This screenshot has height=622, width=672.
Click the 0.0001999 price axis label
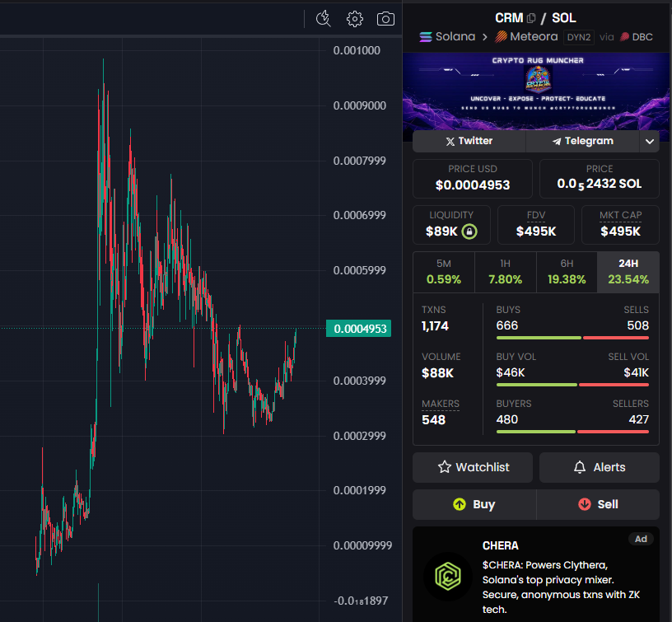click(360, 490)
